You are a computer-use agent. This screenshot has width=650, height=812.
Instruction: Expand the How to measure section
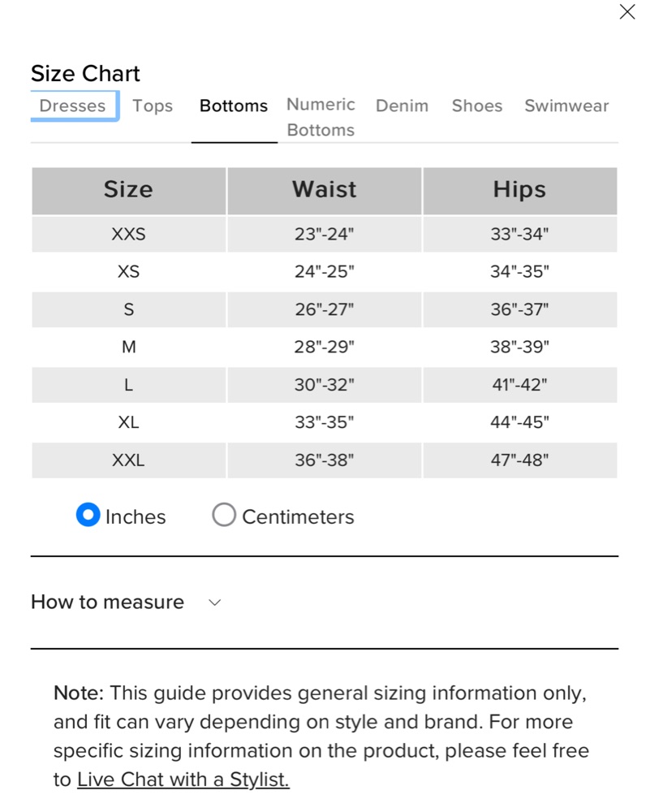[107, 602]
